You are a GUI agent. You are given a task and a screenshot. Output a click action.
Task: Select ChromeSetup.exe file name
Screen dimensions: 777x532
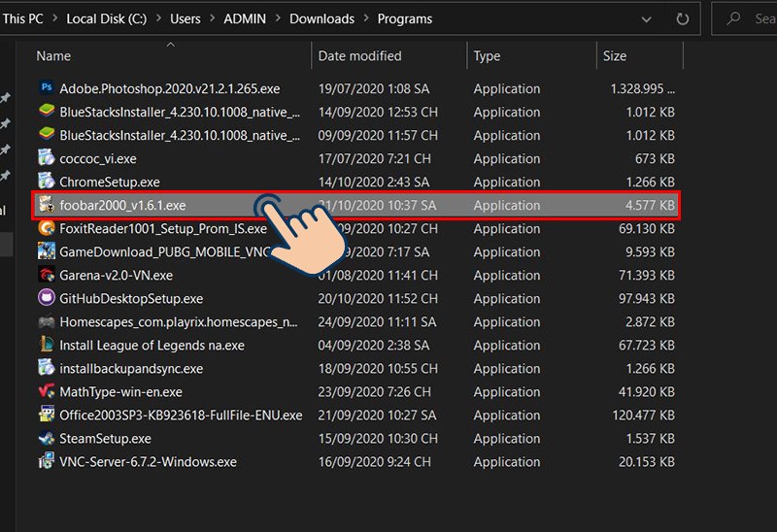point(110,182)
